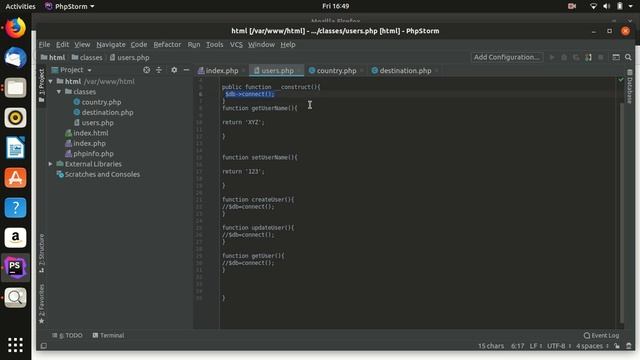Open VCS menu
This screenshot has width=640, height=360.
click(236, 44)
